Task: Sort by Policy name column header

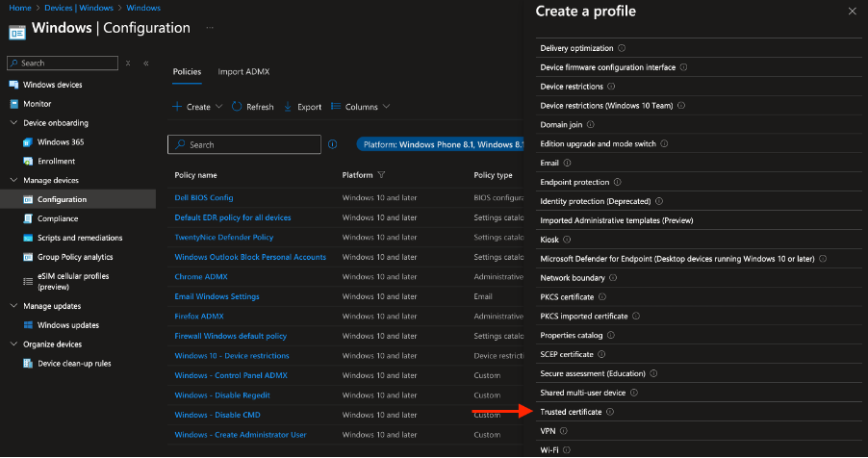Action: pyautogui.click(x=195, y=175)
